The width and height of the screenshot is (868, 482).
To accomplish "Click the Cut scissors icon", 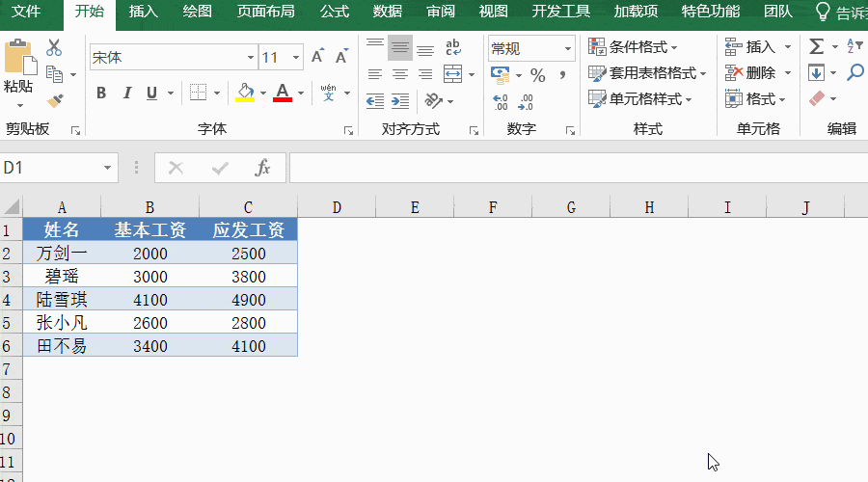I will 54,47.
